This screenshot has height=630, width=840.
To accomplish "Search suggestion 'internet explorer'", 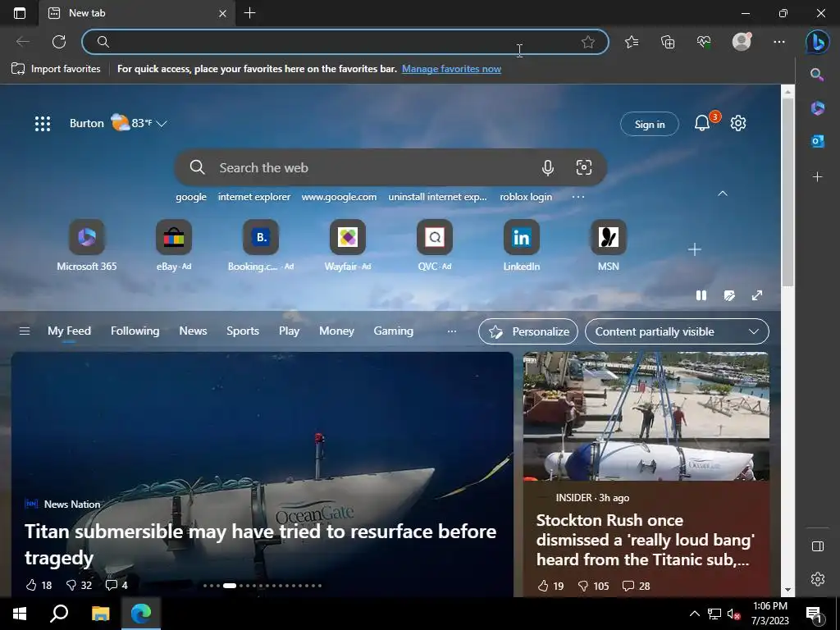I will pyautogui.click(x=254, y=197).
